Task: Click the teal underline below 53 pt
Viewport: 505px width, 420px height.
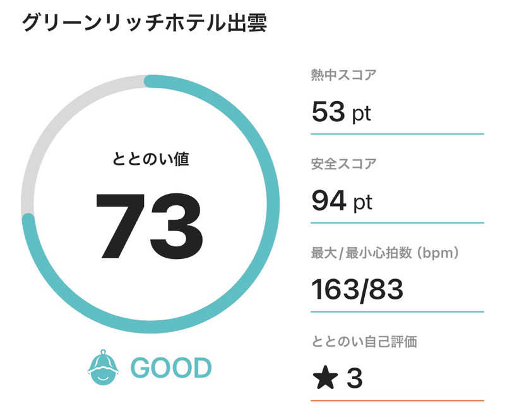Action: (397, 134)
